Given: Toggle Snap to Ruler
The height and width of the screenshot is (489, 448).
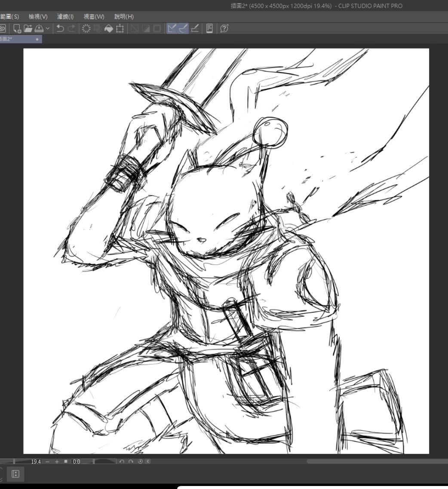Looking at the screenshot, I should point(172,29).
